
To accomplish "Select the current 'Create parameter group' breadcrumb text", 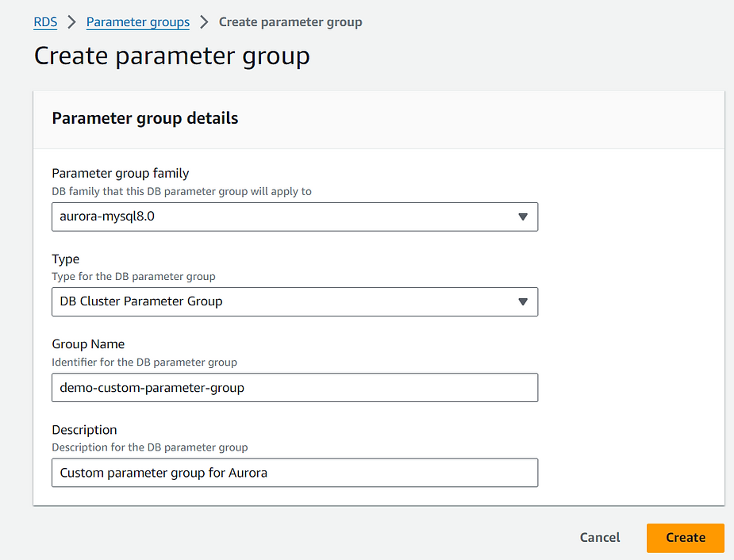I will [x=290, y=22].
